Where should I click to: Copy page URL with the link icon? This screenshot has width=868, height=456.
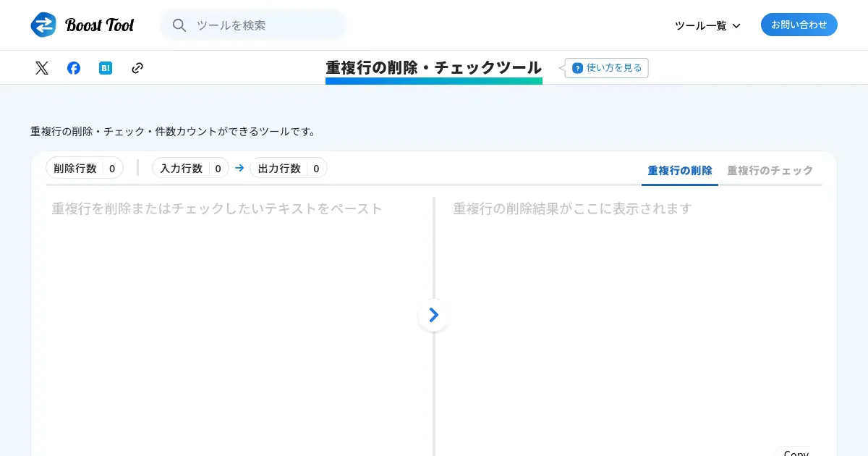[x=137, y=68]
